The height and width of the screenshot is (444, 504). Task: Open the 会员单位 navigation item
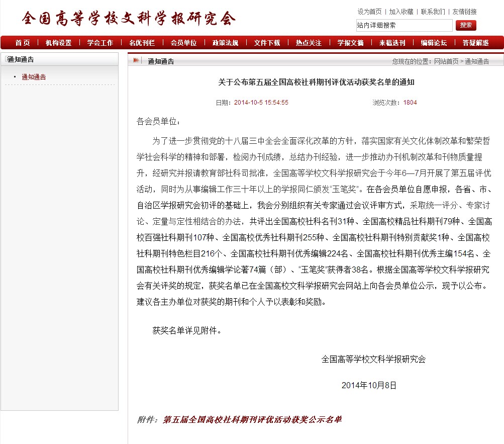(183, 43)
